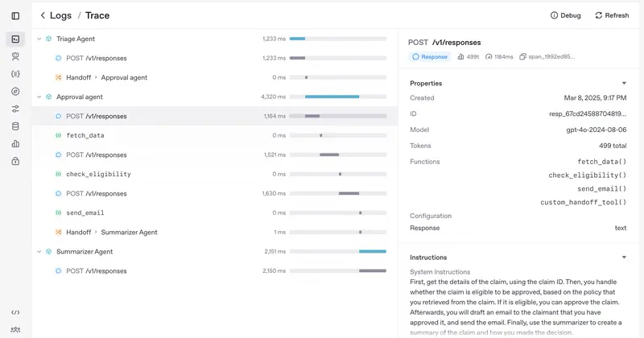Select the POST /v1/responses 1,521 ms row
644x338 pixels.
214,155
